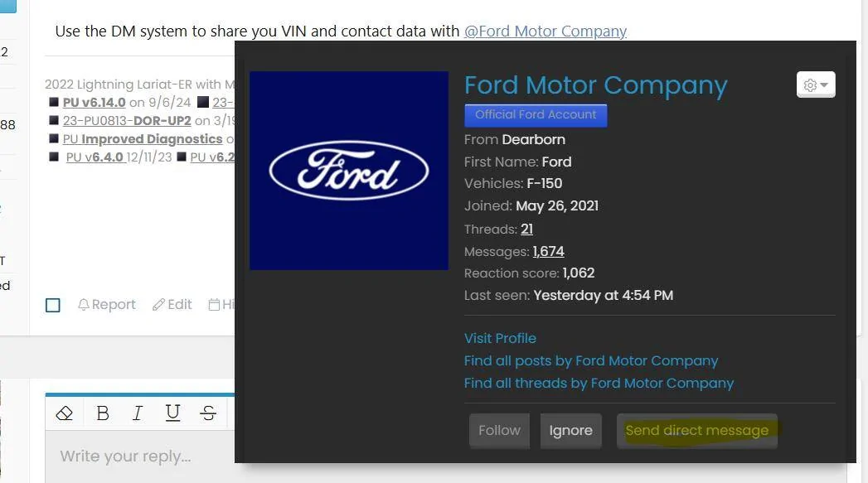
Task: Open the gear settings dropdown
Action: coord(815,85)
